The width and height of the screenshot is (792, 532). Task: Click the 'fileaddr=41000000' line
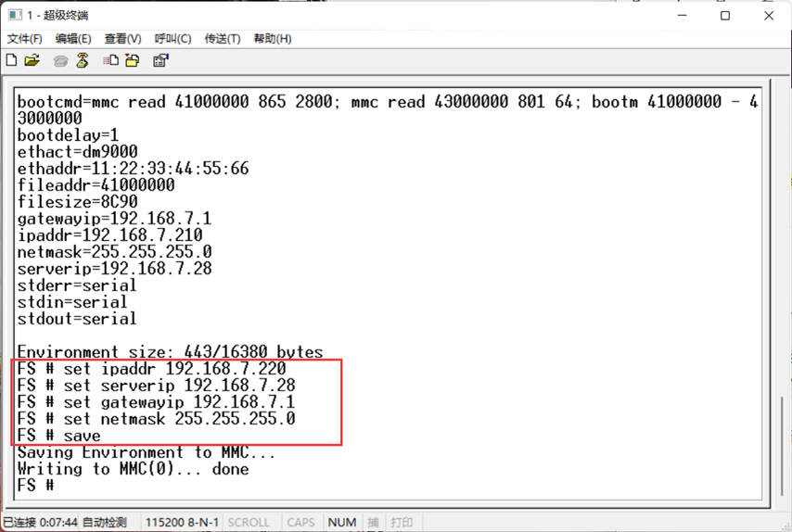[96, 185]
